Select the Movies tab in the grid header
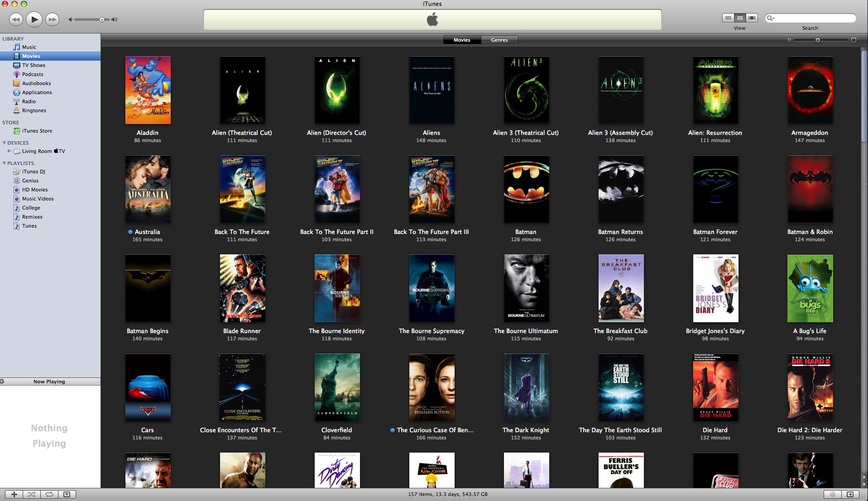 coord(462,40)
